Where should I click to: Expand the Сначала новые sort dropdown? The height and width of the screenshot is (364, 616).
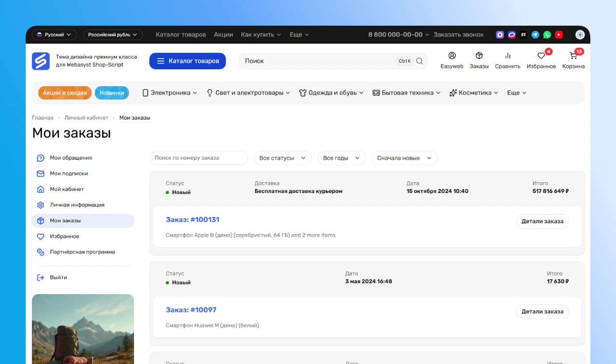pos(404,158)
